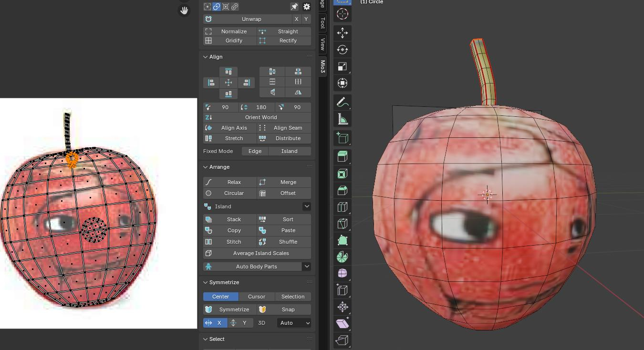Click the align center icon

pyautogui.click(x=229, y=83)
